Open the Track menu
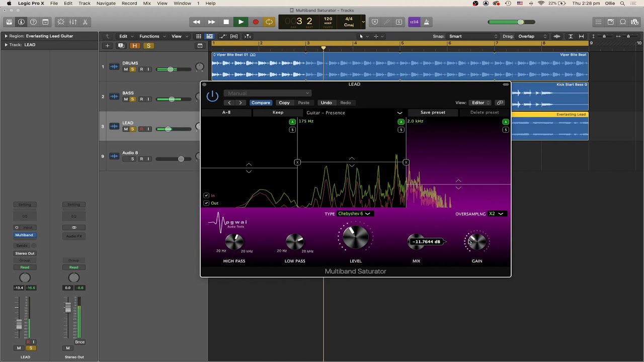Image resolution: width=644 pixels, height=362 pixels. click(85, 4)
